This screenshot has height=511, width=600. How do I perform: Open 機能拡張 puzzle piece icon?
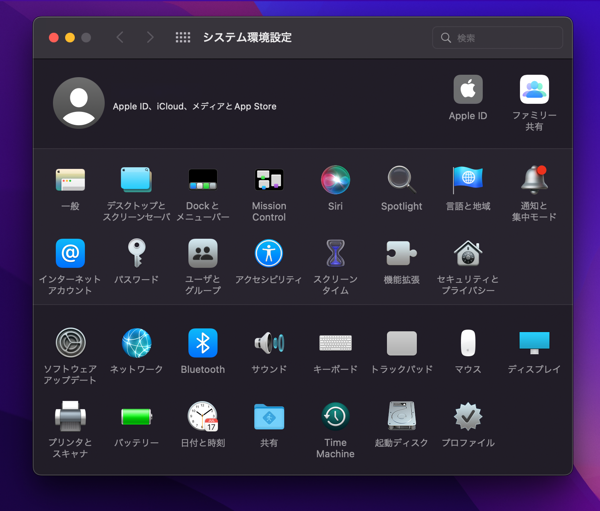(401, 253)
